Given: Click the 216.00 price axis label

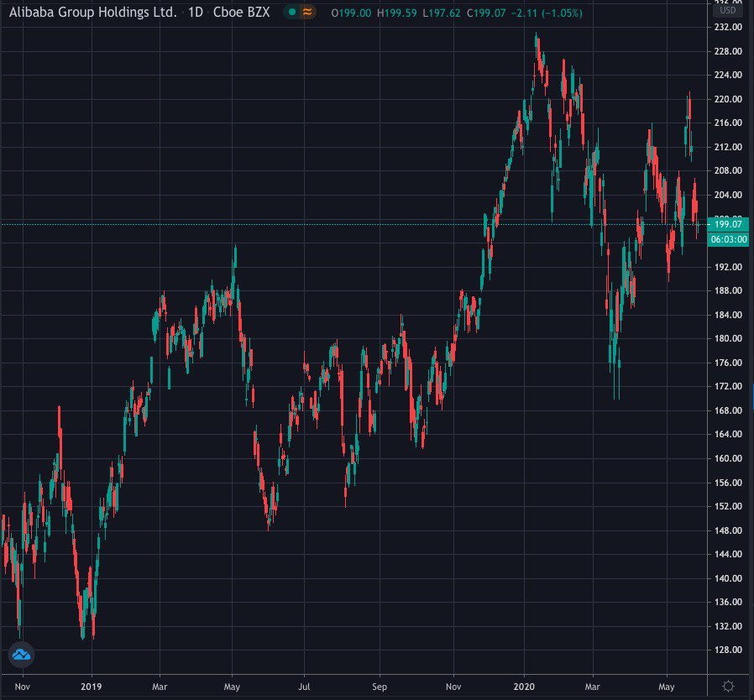Looking at the screenshot, I should (728, 123).
